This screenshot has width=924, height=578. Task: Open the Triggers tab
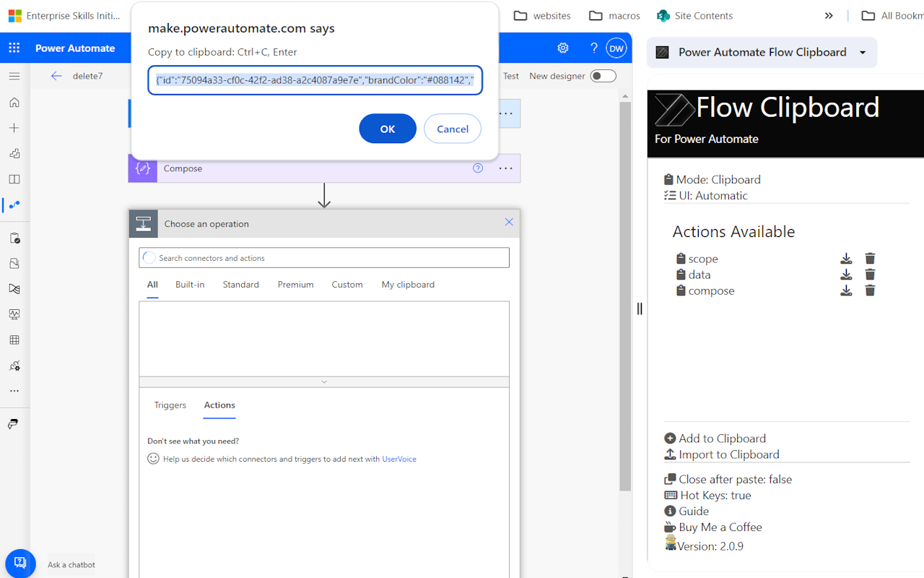(170, 405)
